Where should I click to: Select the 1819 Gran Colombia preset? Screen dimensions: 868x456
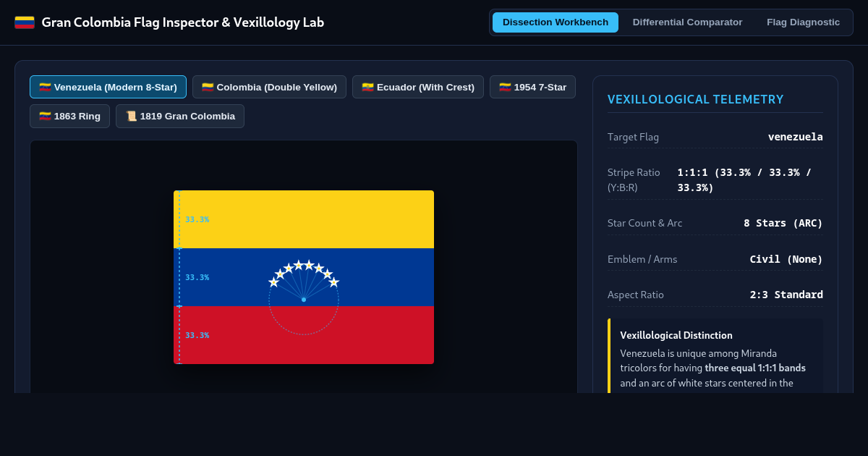click(x=180, y=116)
